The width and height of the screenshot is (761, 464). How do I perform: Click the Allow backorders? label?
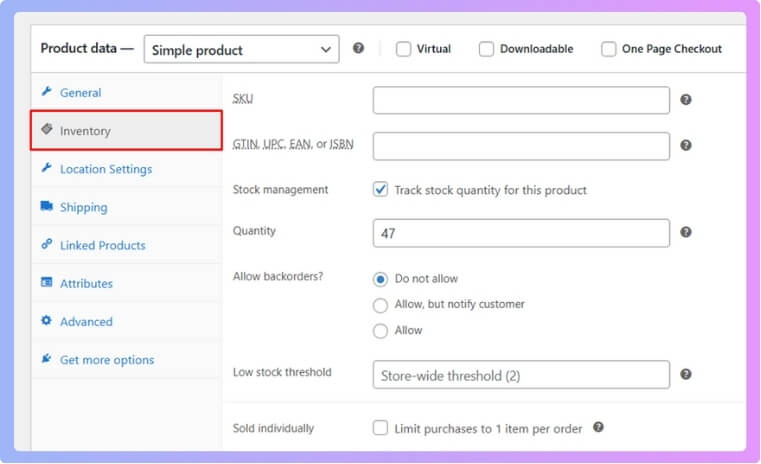click(278, 276)
